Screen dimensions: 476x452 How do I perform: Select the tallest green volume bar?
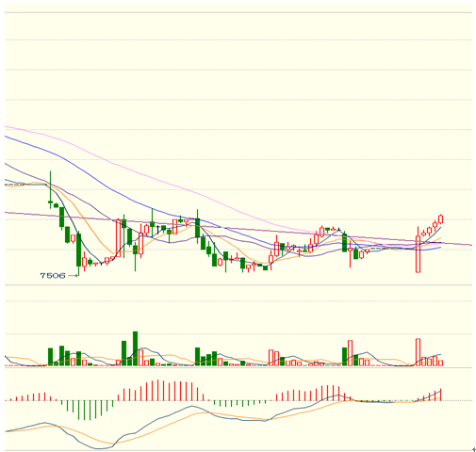click(x=135, y=348)
